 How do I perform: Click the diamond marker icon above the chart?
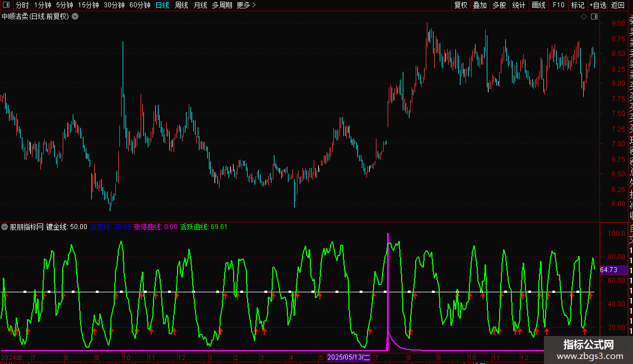pos(584,17)
